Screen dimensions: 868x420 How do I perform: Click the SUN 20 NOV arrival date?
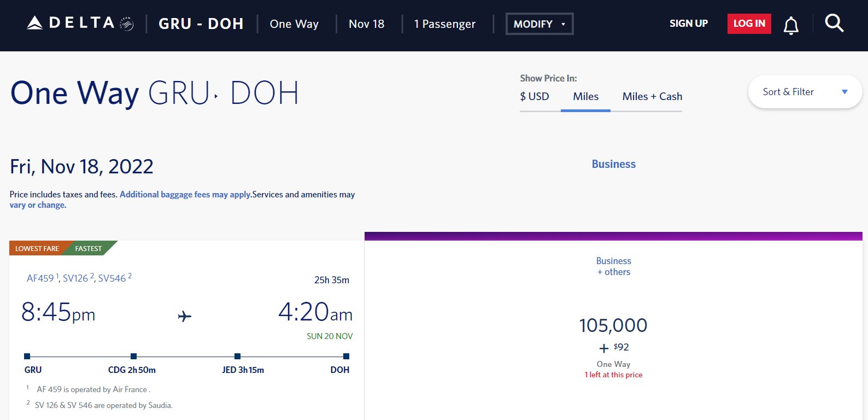tap(330, 336)
